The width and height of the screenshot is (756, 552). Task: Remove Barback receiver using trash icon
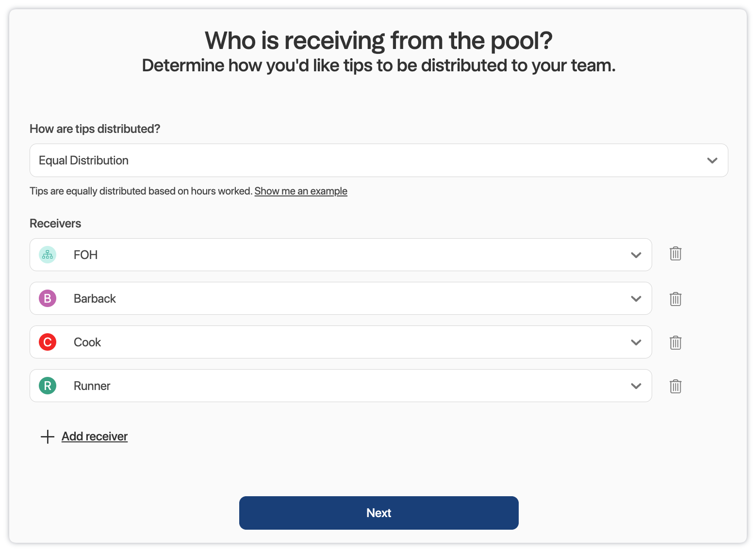[x=675, y=299]
